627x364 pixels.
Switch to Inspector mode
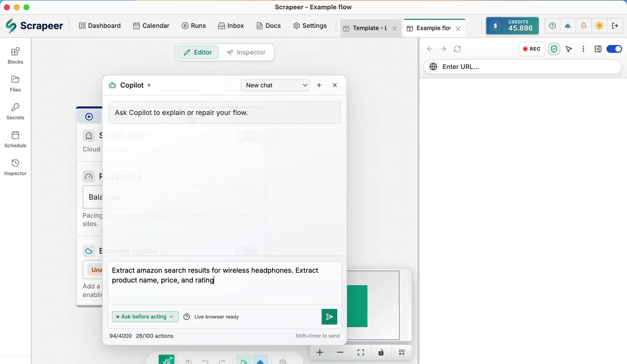point(246,52)
